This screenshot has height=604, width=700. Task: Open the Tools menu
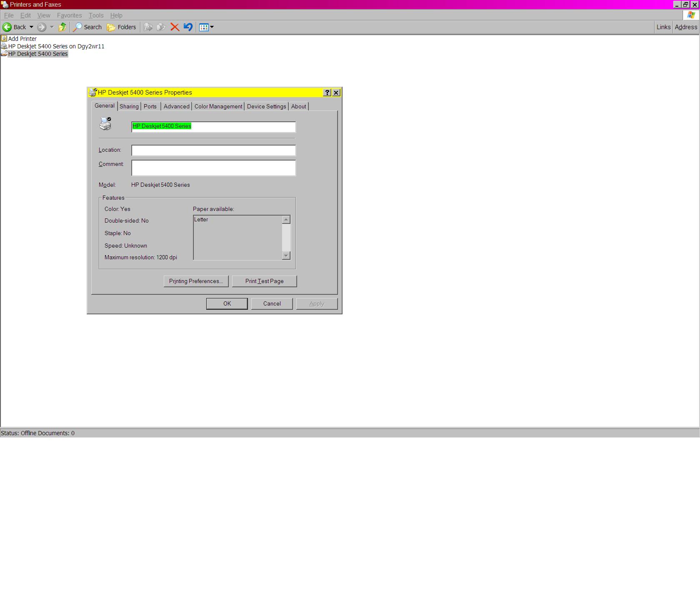(x=96, y=15)
